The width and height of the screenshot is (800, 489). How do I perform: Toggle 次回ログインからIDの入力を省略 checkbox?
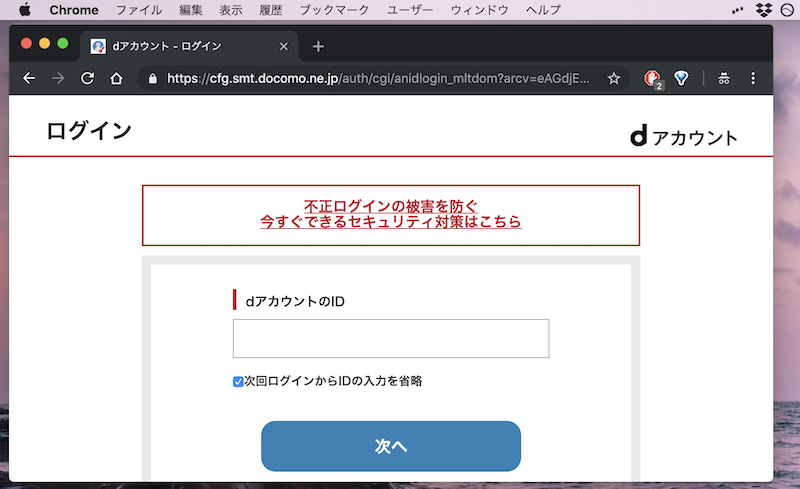tap(238, 381)
